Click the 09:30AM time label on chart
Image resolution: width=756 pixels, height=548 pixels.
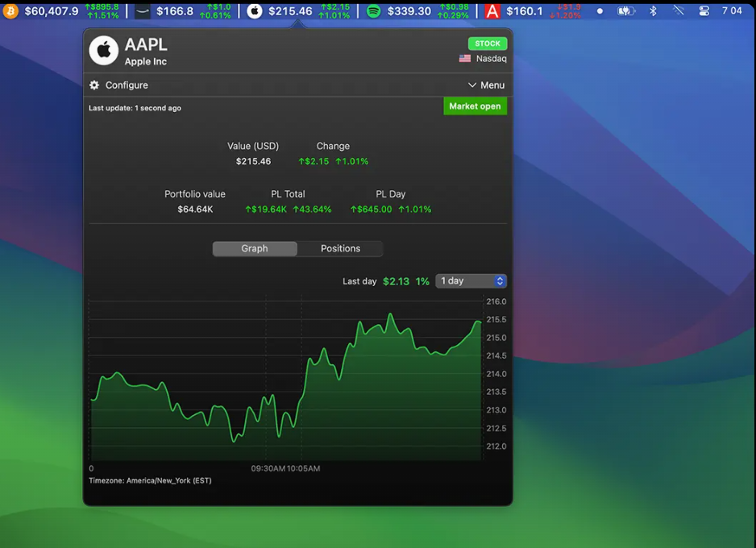[268, 468]
